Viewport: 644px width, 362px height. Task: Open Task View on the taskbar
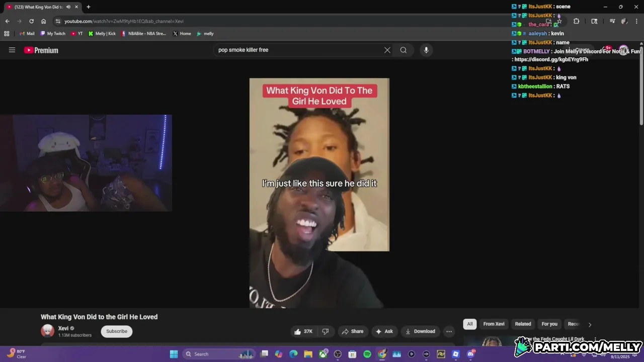pyautogui.click(x=264, y=354)
